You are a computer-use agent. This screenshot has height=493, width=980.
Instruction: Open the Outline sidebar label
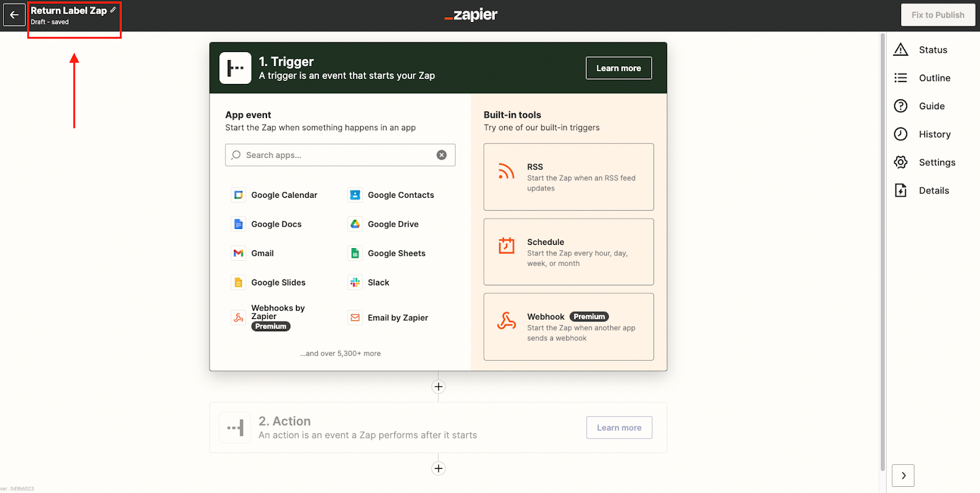pos(935,78)
